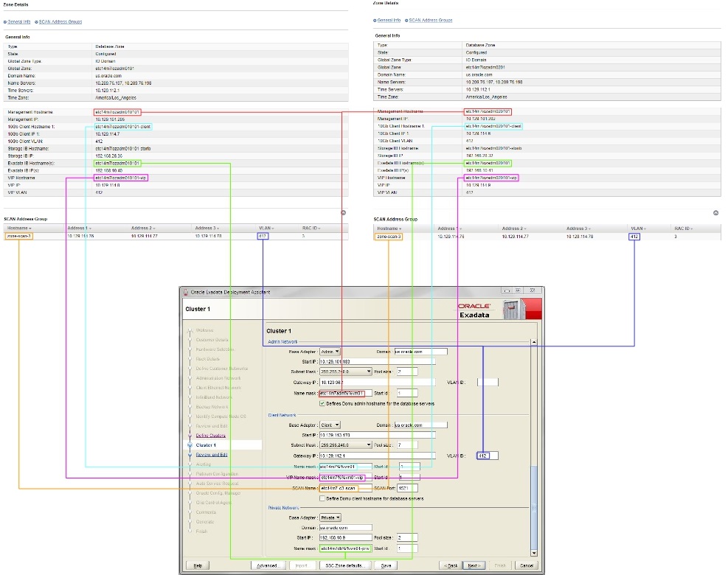Sort right table by Hostname column

[x=389, y=229]
